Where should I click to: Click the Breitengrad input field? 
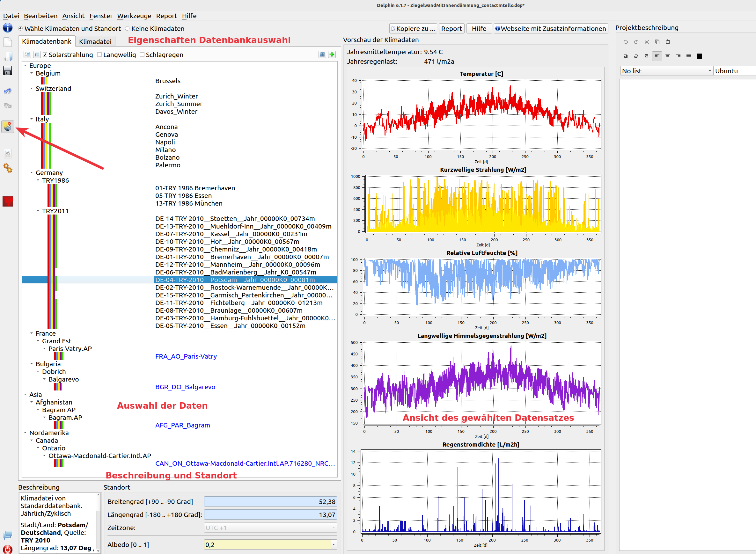270,502
